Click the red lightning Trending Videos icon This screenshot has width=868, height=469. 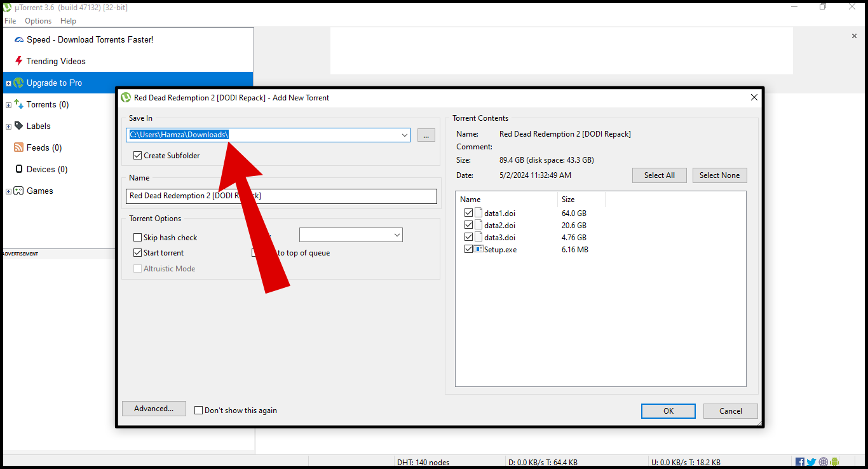point(19,61)
